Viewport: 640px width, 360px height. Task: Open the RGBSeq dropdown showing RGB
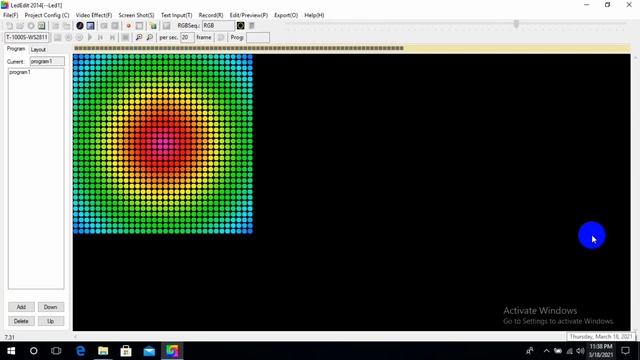(x=218, y=26)
